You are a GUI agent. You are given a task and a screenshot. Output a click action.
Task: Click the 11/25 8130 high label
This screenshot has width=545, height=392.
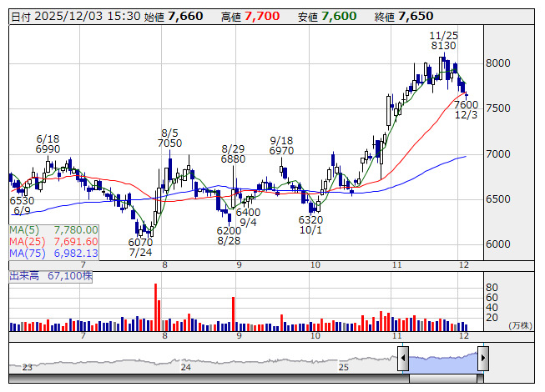443,41
